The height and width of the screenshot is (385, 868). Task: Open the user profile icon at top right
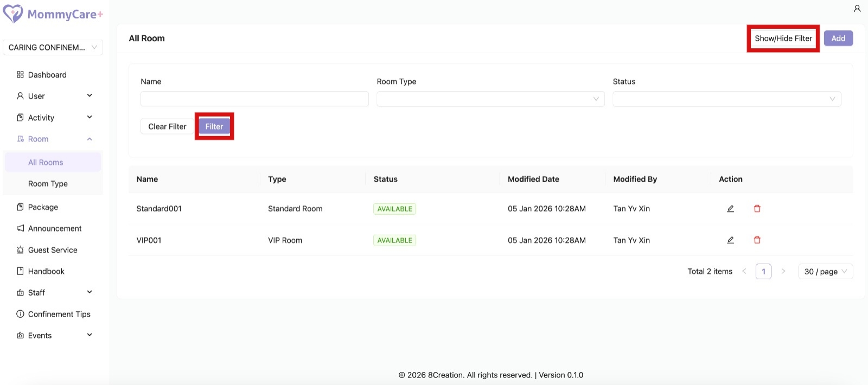[x=857, y=9]
